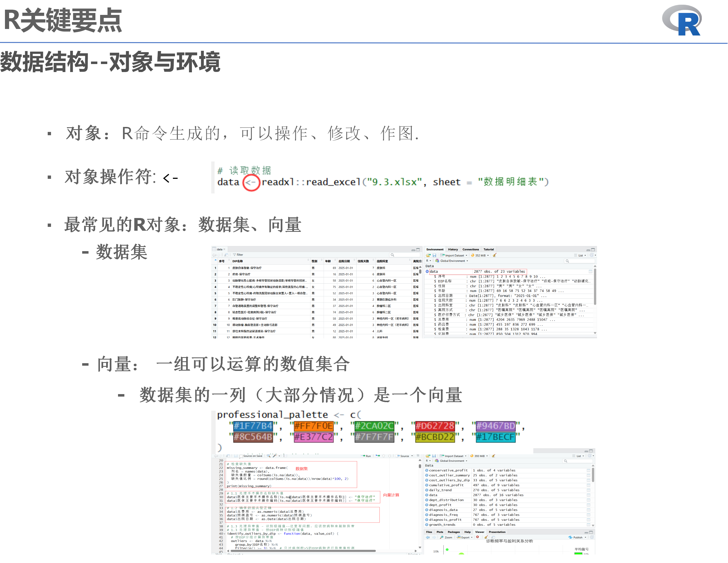Viewport: 728px width, 563px height.
Task: Click search field in data viewer
Action: (x=405, y=255)
